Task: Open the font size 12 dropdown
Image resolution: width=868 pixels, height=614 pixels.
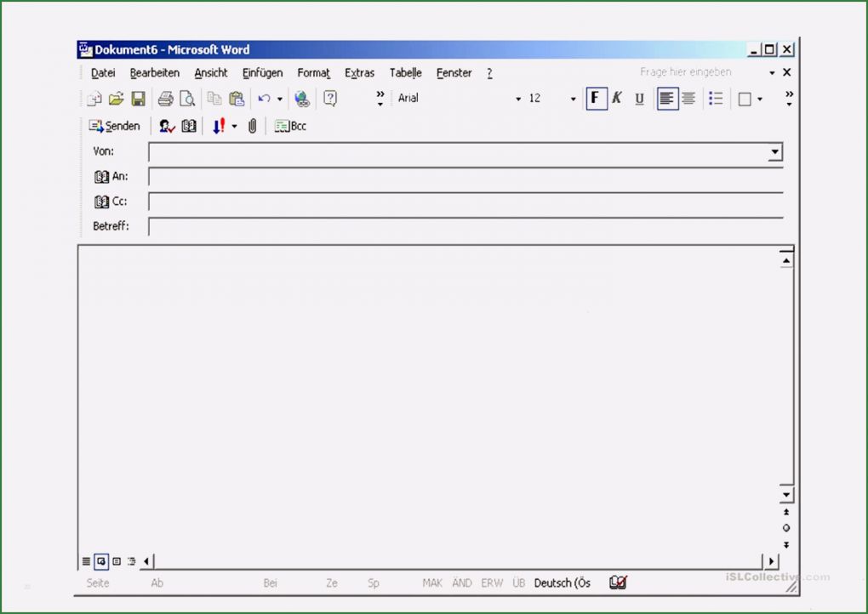Action: pyautogui.click(x=573, y=99)
